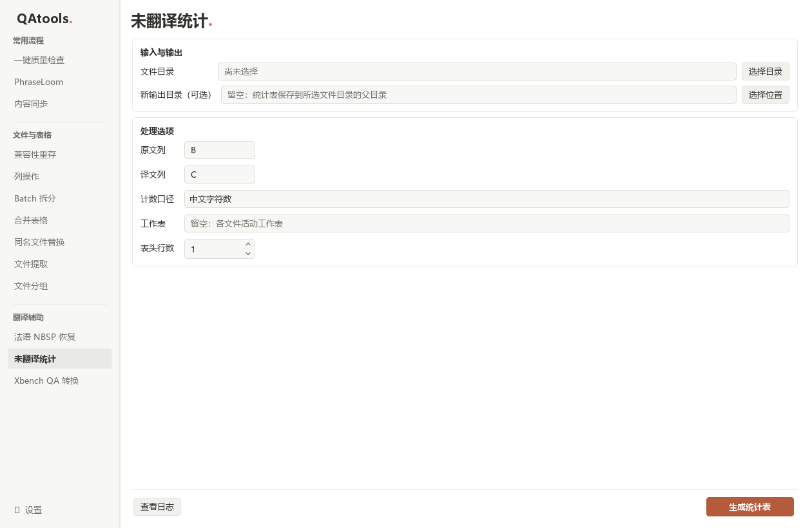
Task: Click the 未翻译统计 page heading
Action: click(x=171, y=21)
